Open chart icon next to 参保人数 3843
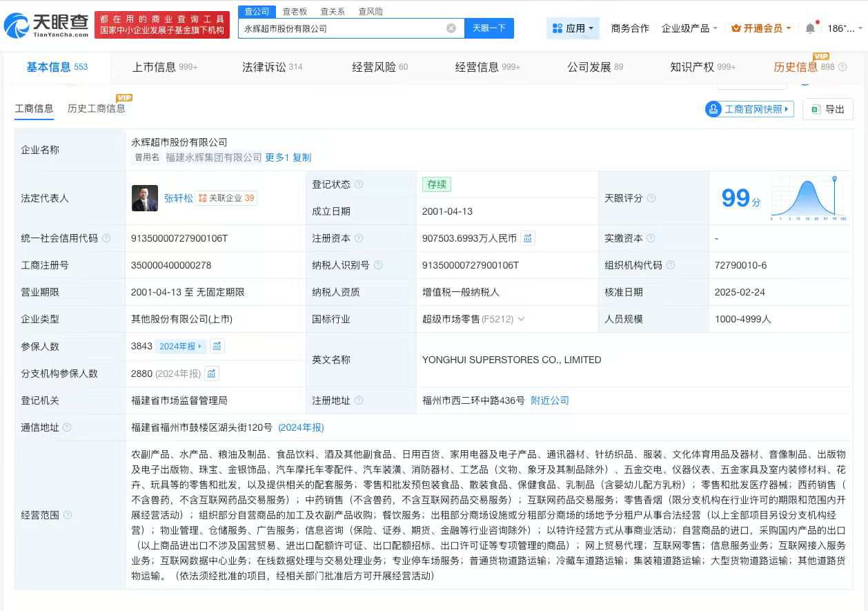The image size is (868, 611). point(217,346)
